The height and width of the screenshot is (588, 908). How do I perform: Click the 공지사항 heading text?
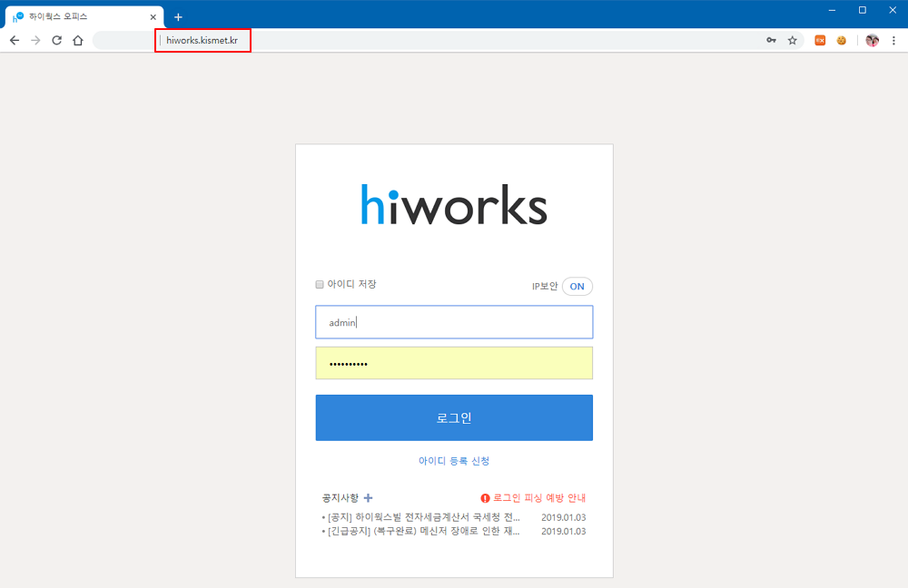click(x=340, y=498)
